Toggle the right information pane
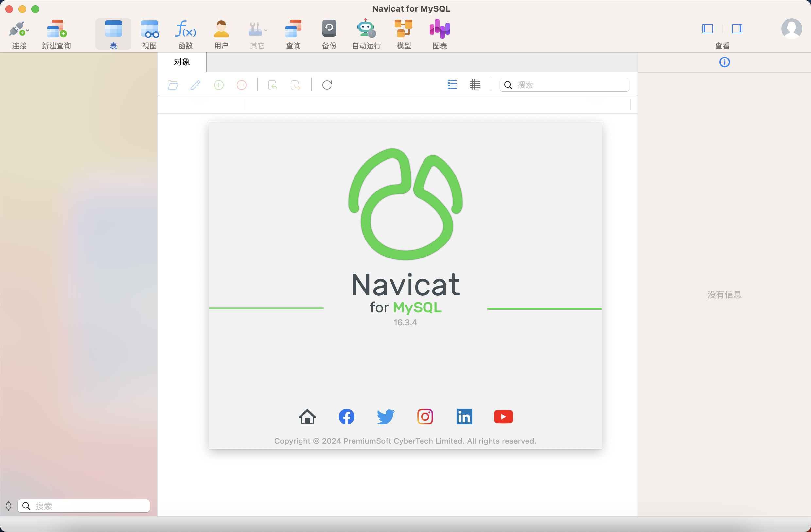The width and height of the screenshot is (811, 532). pos(737,29)
